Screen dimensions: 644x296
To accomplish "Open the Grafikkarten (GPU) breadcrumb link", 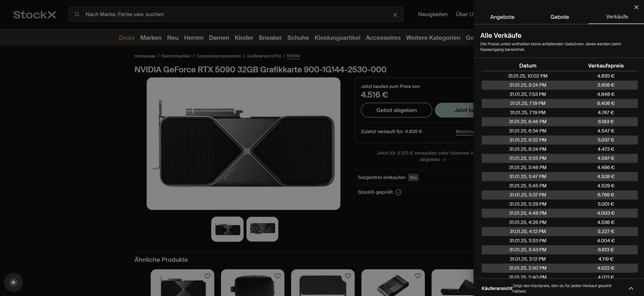I will (x=264, y=56).
